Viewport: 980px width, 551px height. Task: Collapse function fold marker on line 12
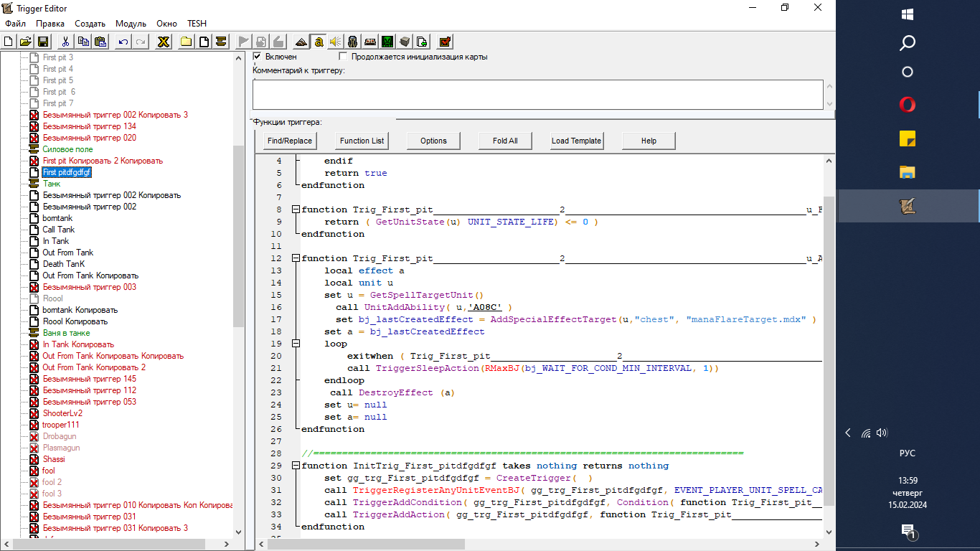[x=295, y=258]
